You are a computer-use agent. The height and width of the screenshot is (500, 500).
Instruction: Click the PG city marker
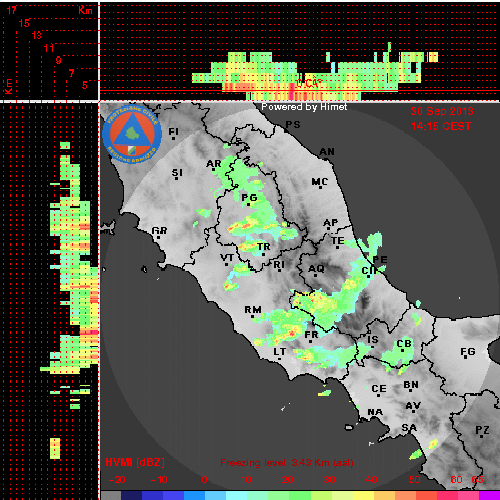pyautogui.click(x=248, y=204)
